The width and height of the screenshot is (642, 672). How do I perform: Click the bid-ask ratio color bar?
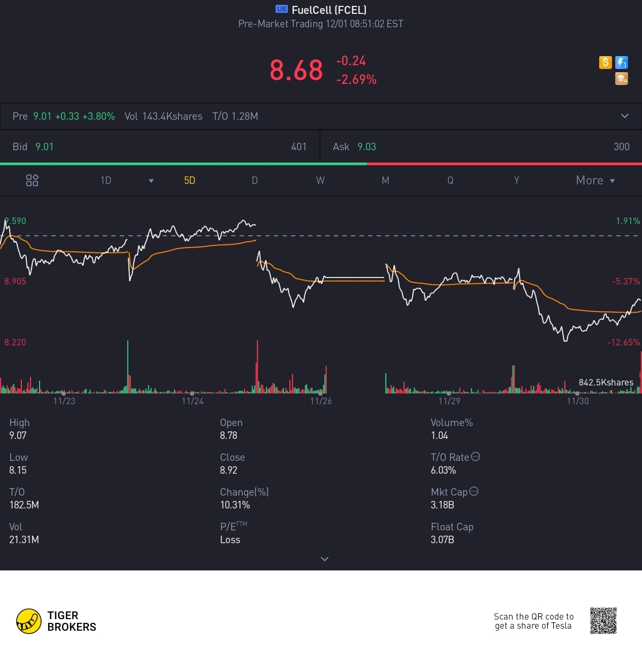click(x=321, y=164)
